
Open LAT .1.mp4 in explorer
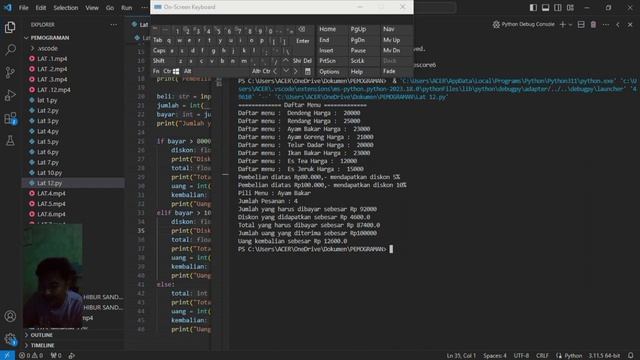click(x=52, y=59)
